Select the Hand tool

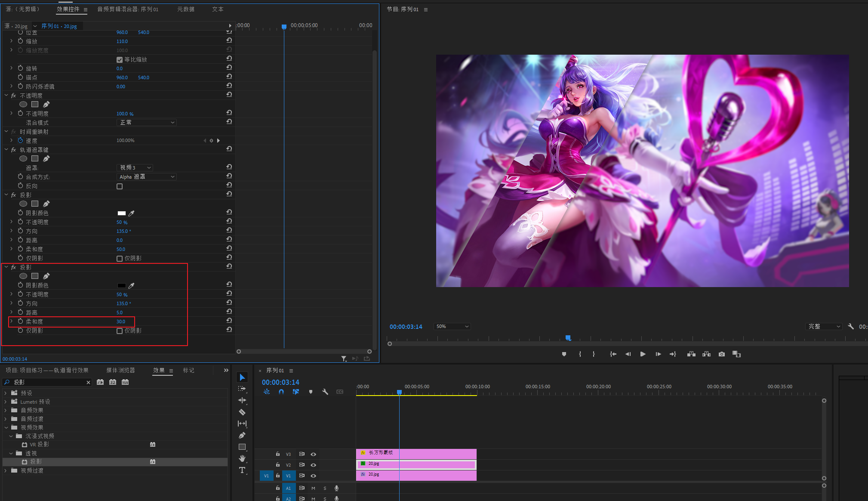[x=242, y=458]
